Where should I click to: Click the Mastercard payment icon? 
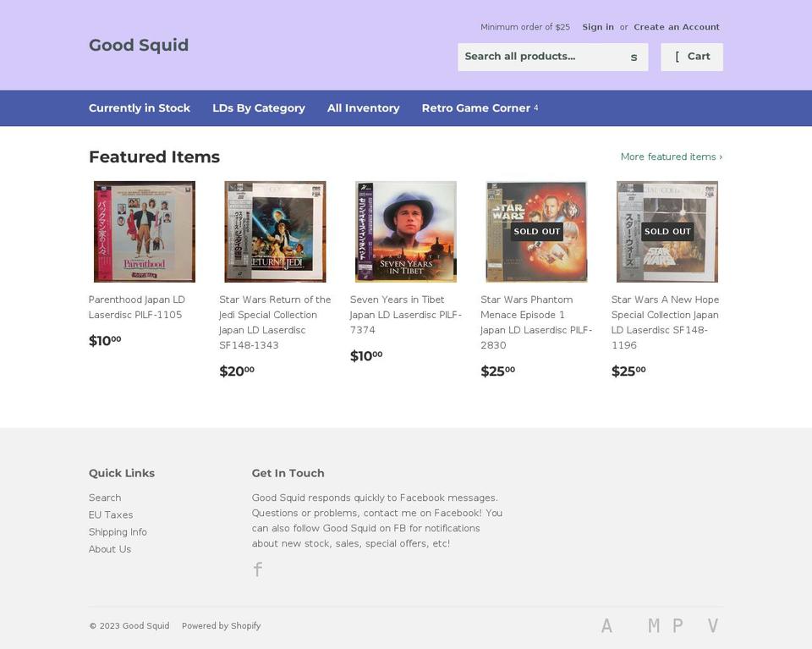[653, 625]
